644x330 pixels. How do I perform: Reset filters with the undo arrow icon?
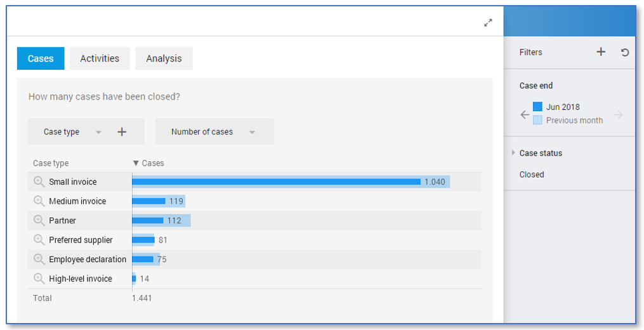[x=625, y=53]
